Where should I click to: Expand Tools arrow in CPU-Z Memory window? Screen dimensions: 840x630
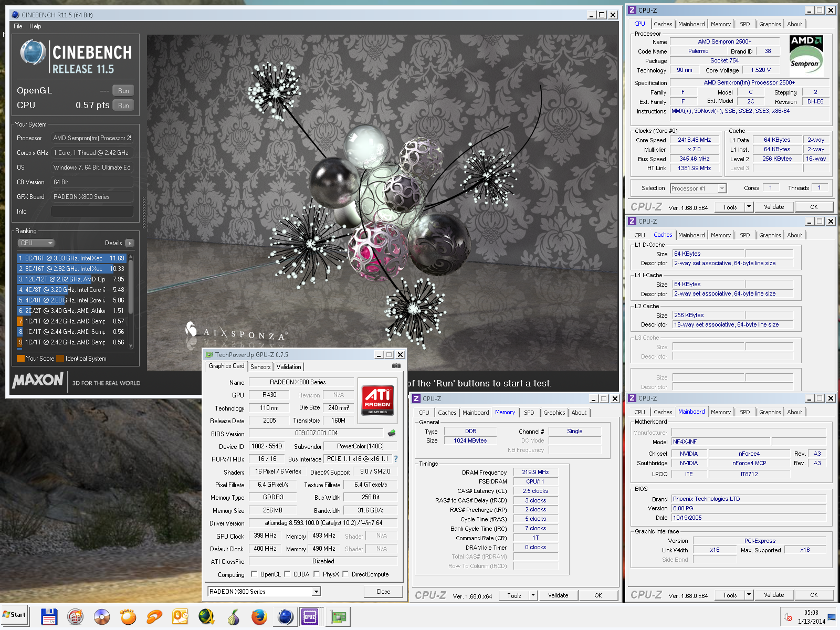click(x=533, y=595)
